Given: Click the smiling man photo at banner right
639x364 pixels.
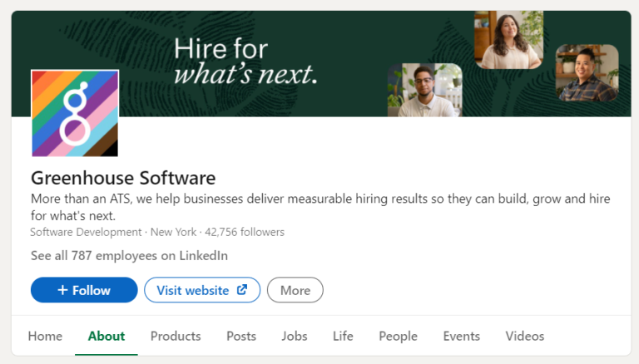Looking at the screenshot, I should (x=587, y=73).
